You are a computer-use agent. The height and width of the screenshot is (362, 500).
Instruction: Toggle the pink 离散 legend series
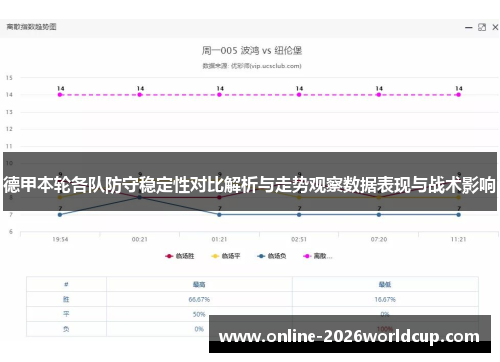(x=318, y=256)
